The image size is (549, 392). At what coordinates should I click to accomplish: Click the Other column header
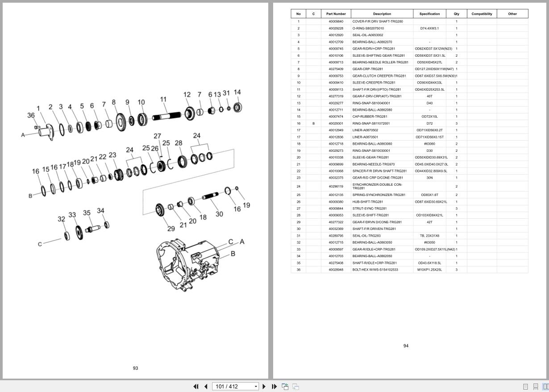(x=512, y=14)
